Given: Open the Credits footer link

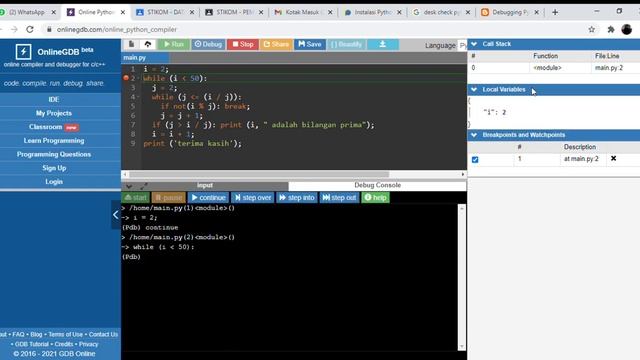Looking at the screenshot, I should [64, 344].
